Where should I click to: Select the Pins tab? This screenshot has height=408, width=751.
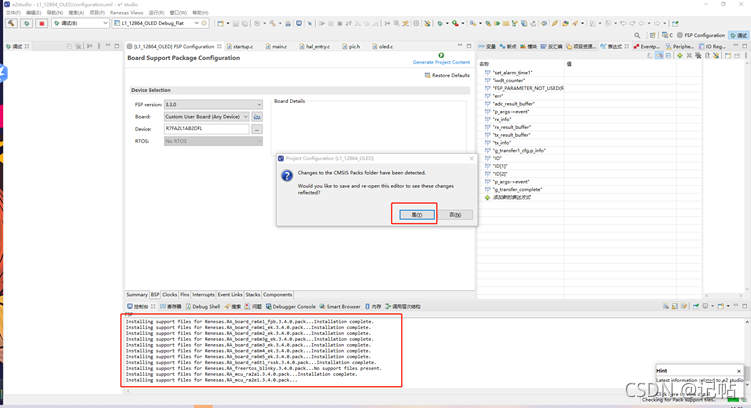click(x=185, y=295)
